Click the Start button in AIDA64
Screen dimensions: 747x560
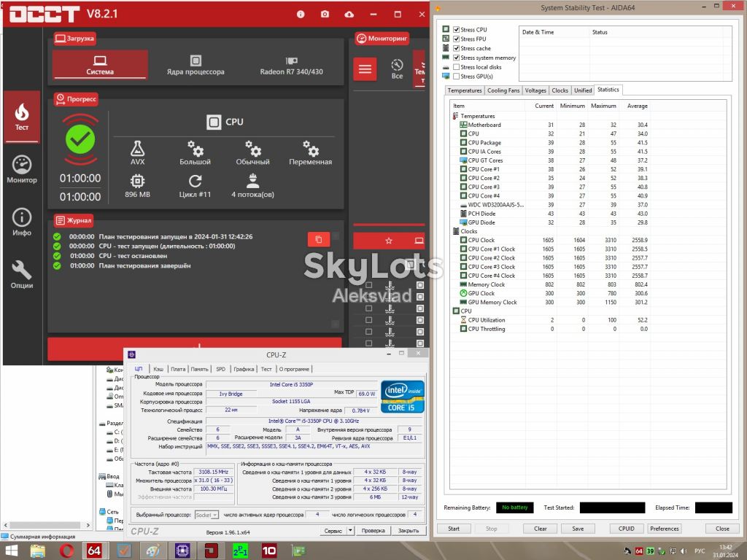point(454,529)
